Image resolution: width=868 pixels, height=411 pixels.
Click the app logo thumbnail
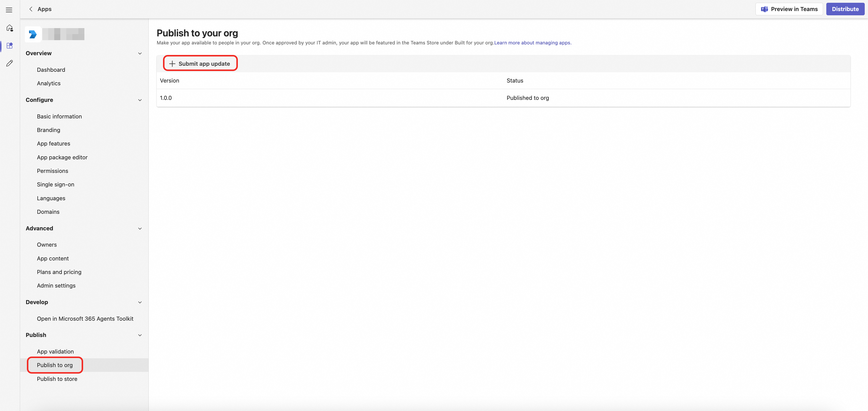click(33, 34)
